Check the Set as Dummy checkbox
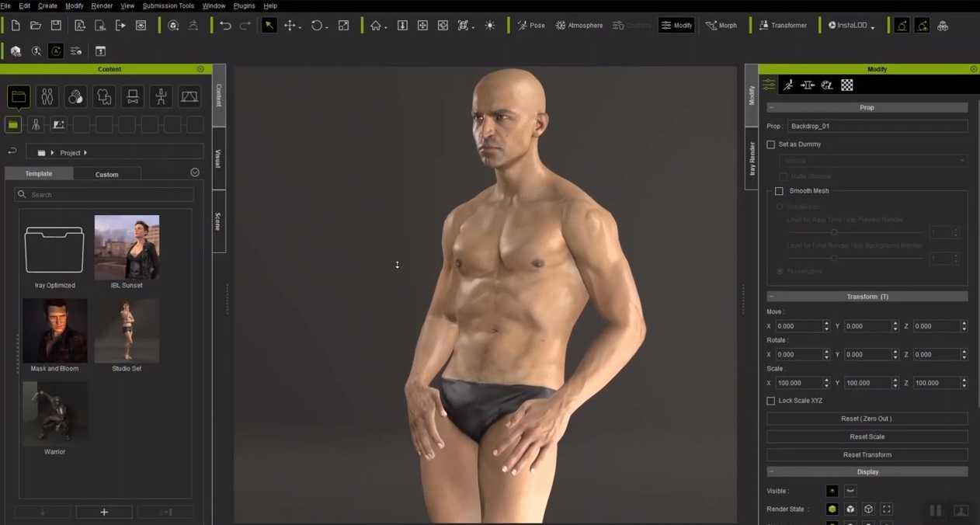Screen dimensions: 980x525 (x=771, y=144)
